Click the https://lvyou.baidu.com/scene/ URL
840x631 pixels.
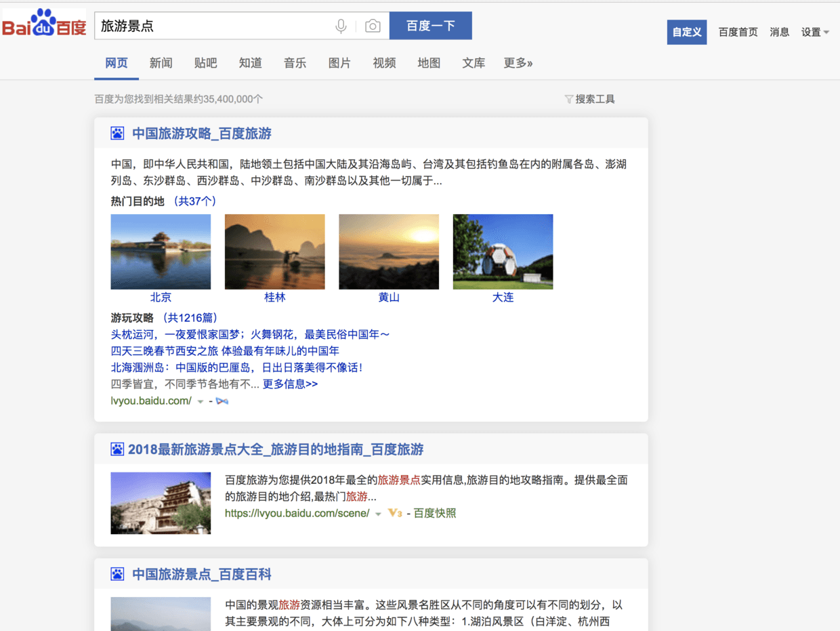pos(297,514)
